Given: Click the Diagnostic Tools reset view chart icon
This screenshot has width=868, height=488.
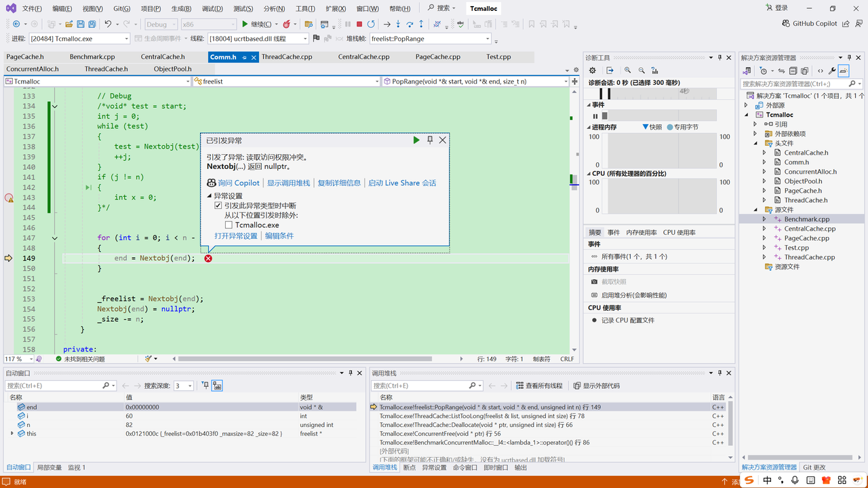Looking at the screenshot, I should [x=654, y=70].
